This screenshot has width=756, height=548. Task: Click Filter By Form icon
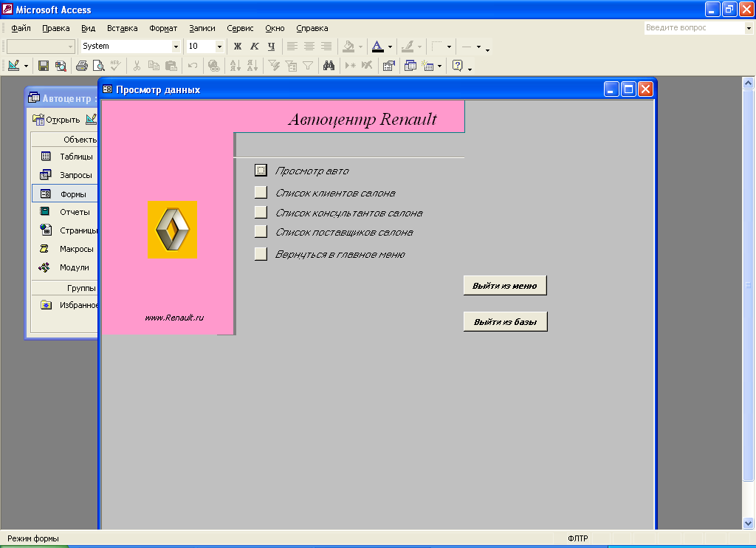[x=291, y=66]
